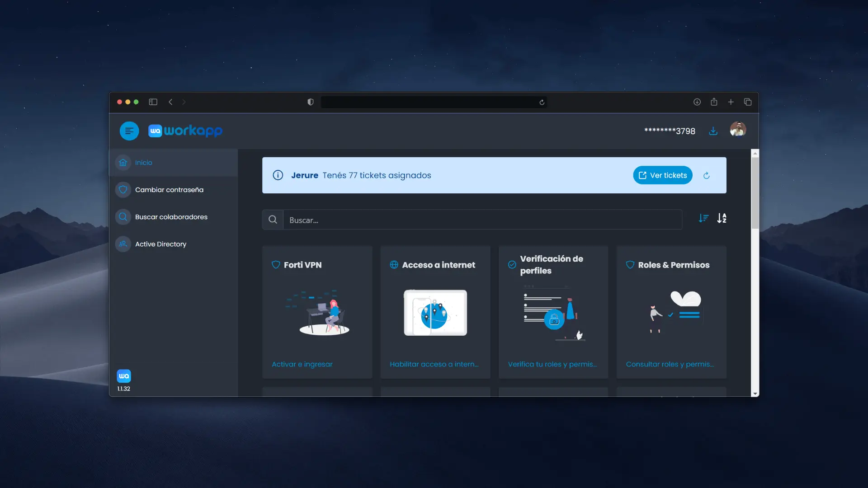The image size is (868, 488).
Task: Click the browser privacy shield icon
Action: (x=310, y=102)
